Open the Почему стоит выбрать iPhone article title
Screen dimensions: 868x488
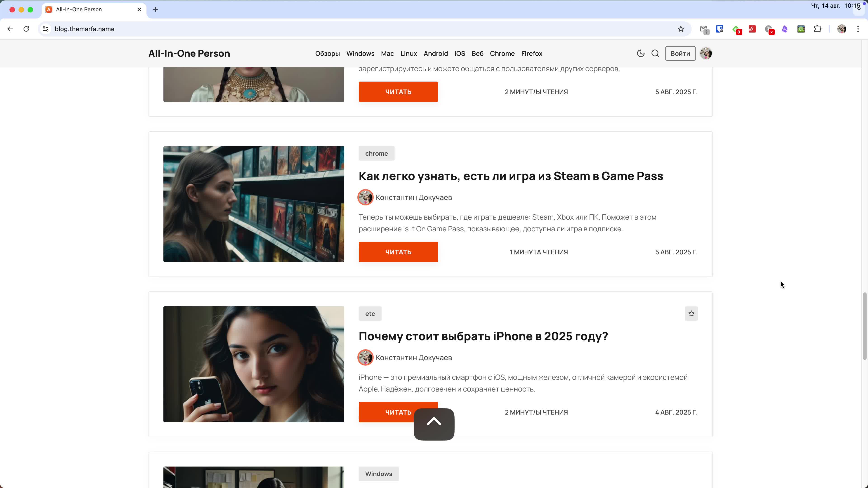pos(483,336)
